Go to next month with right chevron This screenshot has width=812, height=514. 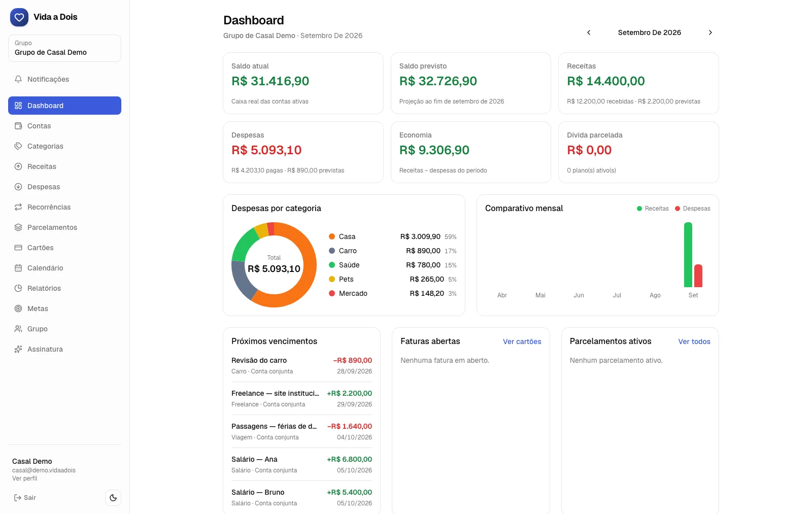pos(710,32)
